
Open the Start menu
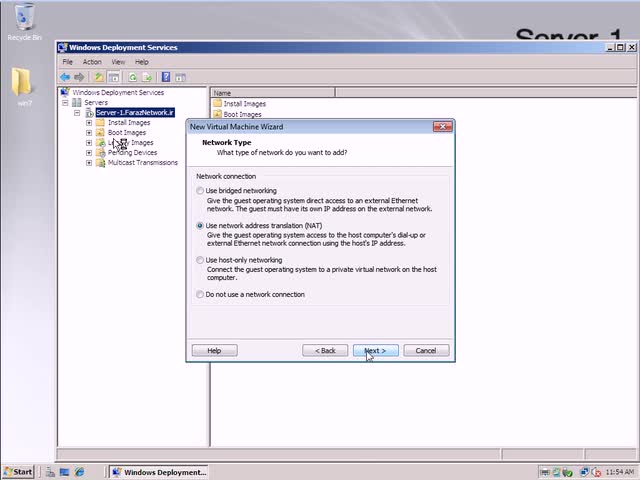[18, 472]
